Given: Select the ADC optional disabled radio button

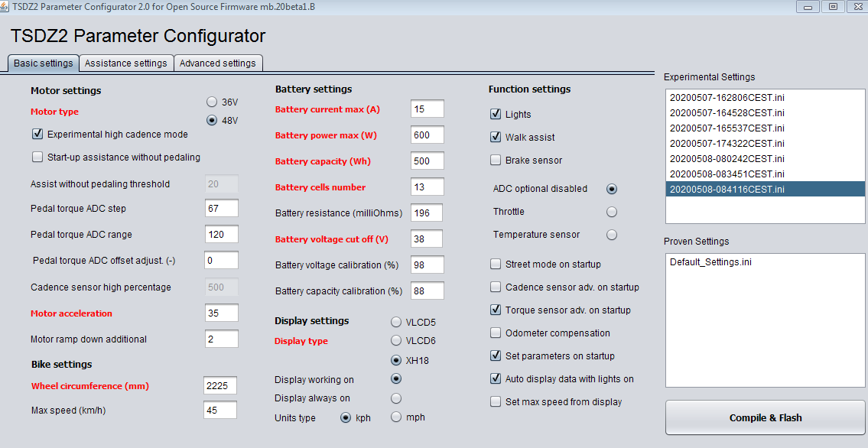Looking at the screenshot, I should coord(612,189).
